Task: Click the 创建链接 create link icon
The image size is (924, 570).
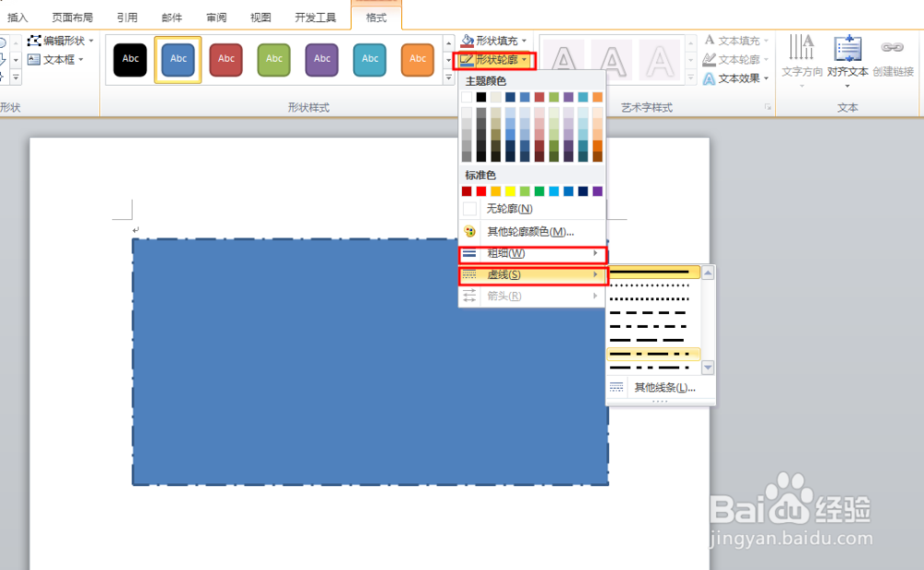Action: click(893, 57)
